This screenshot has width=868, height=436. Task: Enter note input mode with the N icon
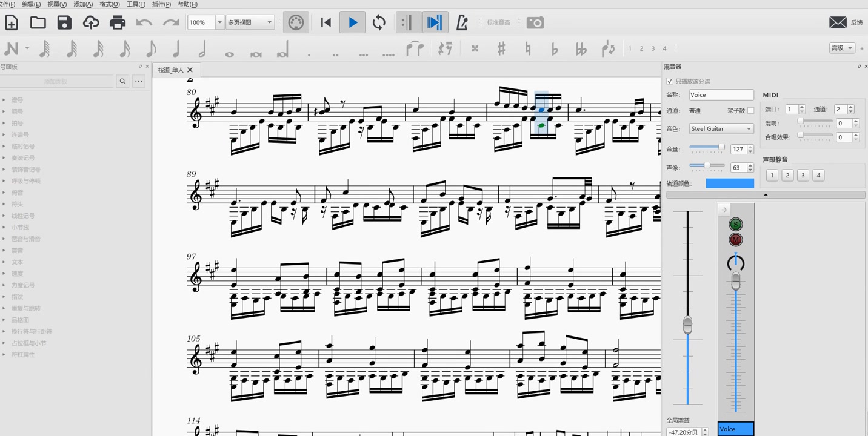click(x=11, y=48)
